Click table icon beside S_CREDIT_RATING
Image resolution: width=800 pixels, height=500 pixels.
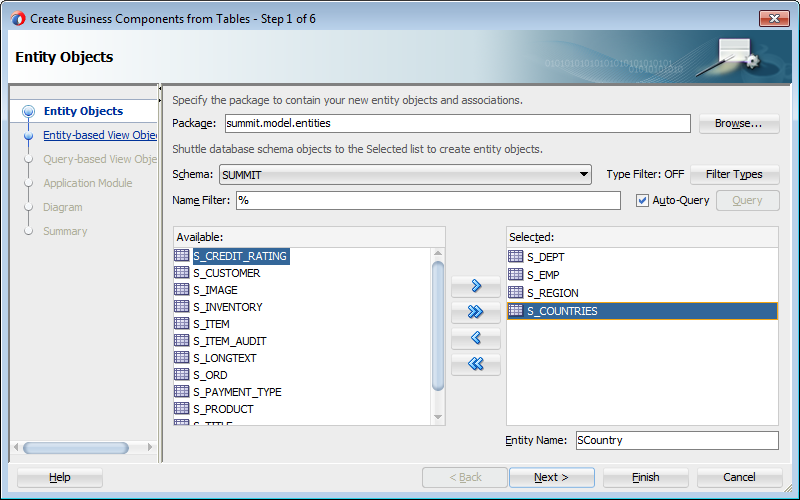pos(182,256)
